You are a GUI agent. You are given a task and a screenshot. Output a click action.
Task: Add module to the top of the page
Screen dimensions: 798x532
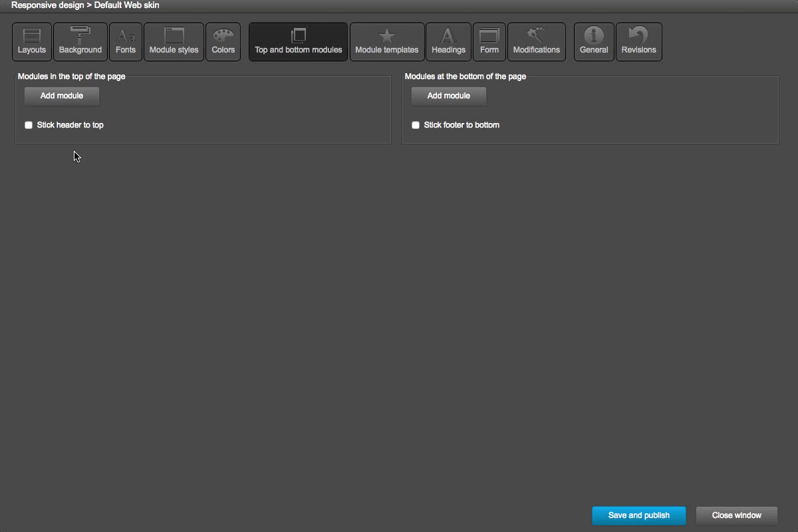coord(61,96)
